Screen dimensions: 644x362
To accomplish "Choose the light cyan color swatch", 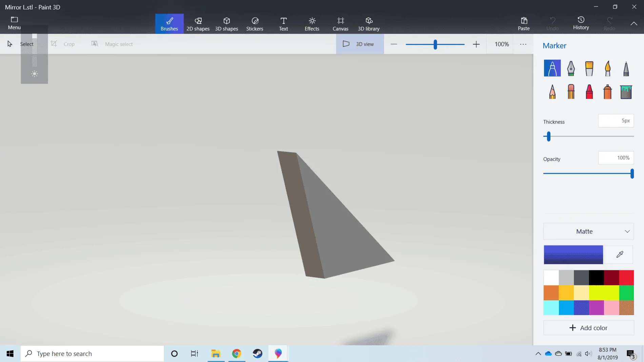I will [x=551, y=307].
